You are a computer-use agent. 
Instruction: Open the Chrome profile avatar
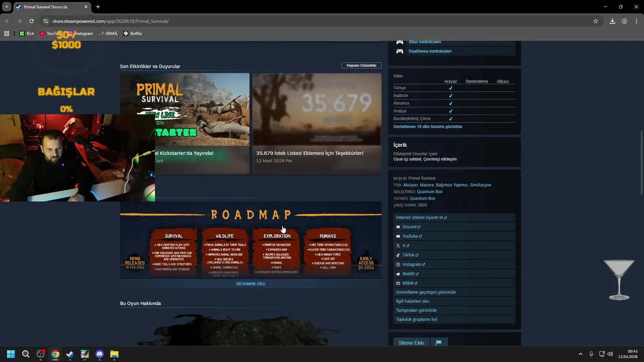pyautogui.click(x=624, y=21)
